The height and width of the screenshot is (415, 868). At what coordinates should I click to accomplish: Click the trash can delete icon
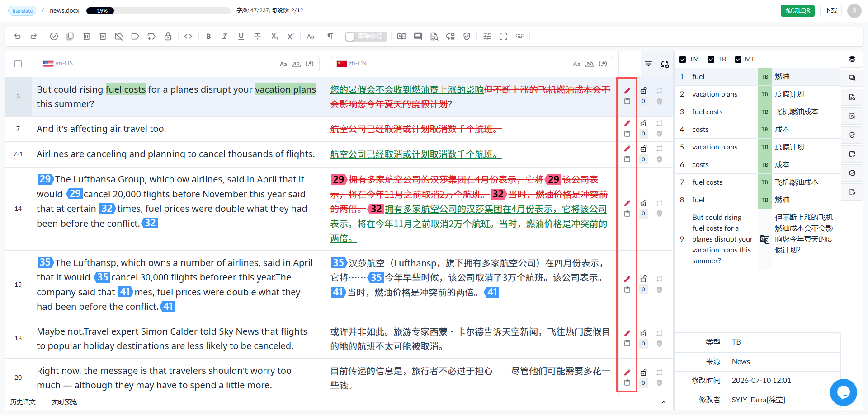86,37
